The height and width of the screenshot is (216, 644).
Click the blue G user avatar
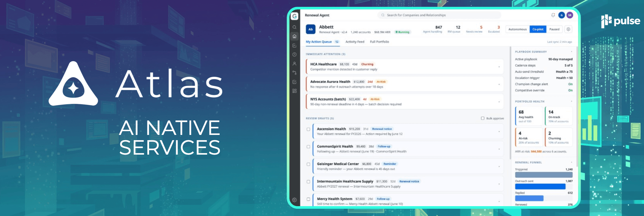[562, 15]
